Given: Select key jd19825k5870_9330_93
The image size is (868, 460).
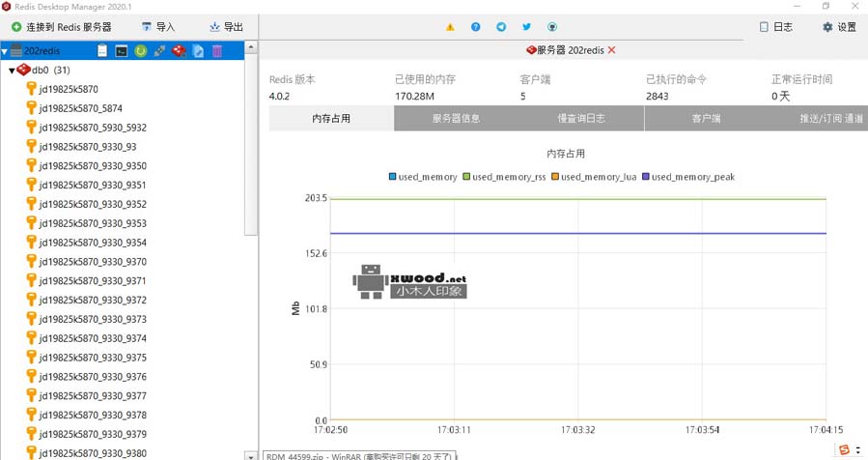Looking at the screenshot, I should coord(88,147).
